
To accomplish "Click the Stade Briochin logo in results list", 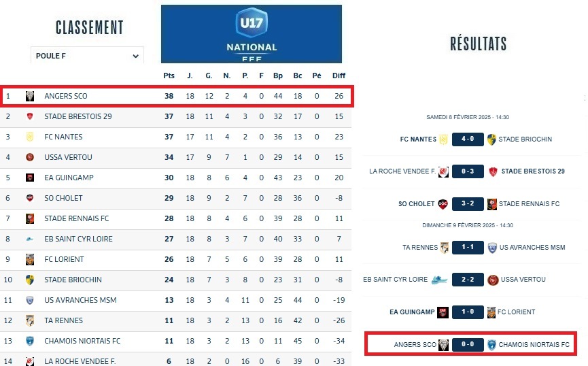I will pyautogui.click(x=491, y=139).
